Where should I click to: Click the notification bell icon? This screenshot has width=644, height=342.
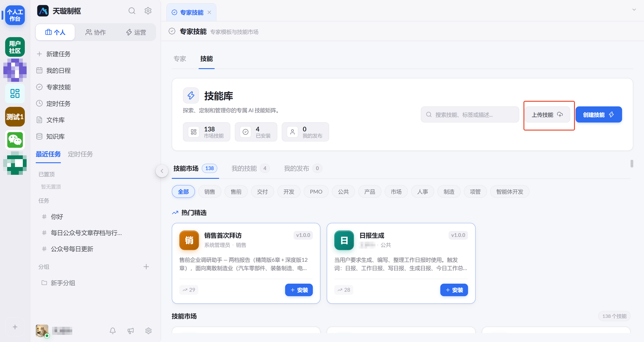pos(113,331)
